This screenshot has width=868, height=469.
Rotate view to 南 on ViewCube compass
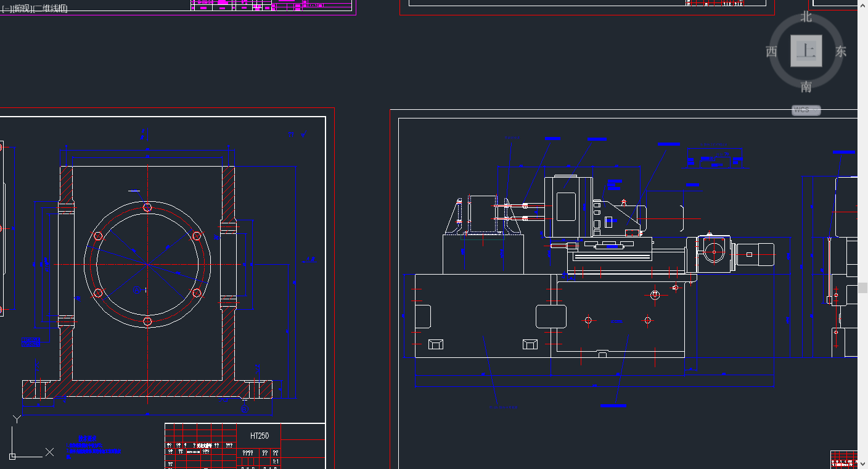(806, 86)
